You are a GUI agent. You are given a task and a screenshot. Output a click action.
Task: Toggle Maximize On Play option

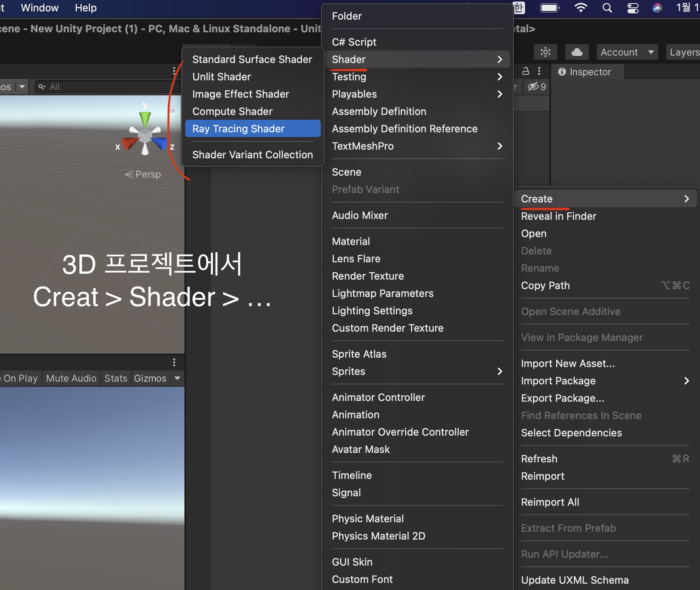pyautogui.click(x=20, y=378)
